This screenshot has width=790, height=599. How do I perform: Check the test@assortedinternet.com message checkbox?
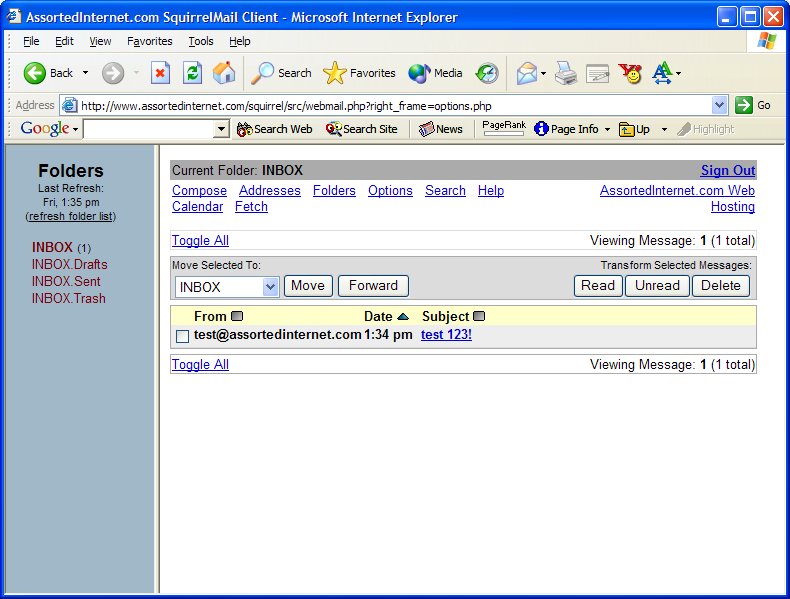[x=182, y=336]
